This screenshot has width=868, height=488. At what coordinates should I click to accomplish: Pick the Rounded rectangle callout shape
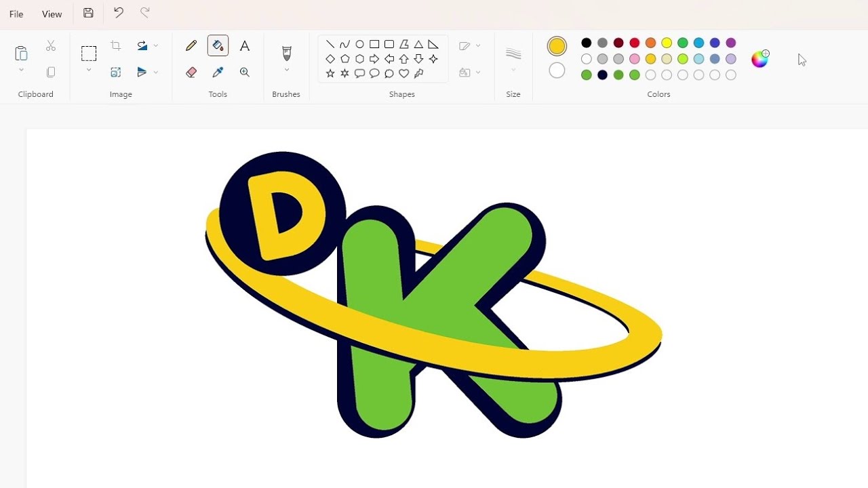360,73
